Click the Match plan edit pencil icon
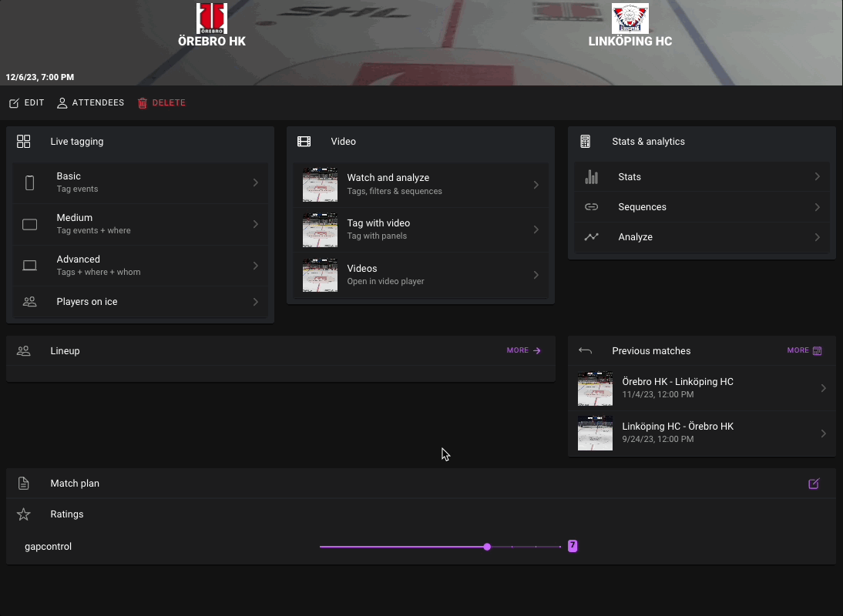Viewport: 843px width, 616px height. click(814, 484)
